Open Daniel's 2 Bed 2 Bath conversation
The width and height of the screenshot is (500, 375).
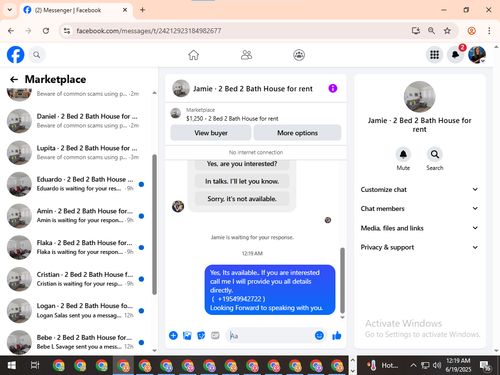77,121
